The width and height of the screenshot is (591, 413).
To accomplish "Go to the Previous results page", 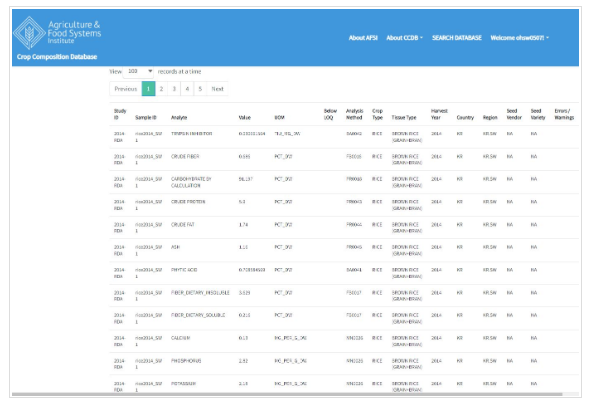I will pyautogui.click(x=126, y=89).
